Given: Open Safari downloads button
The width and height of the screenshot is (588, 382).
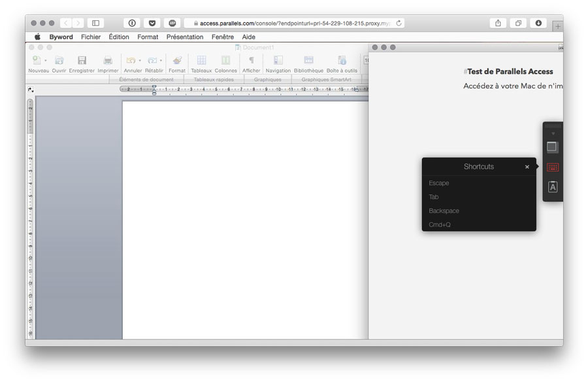Looking at the screenshot, I should coord(538,24).
